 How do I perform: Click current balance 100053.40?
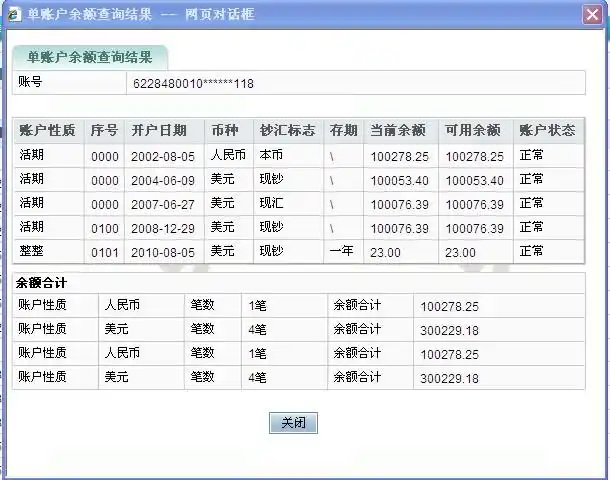point(400,181)
